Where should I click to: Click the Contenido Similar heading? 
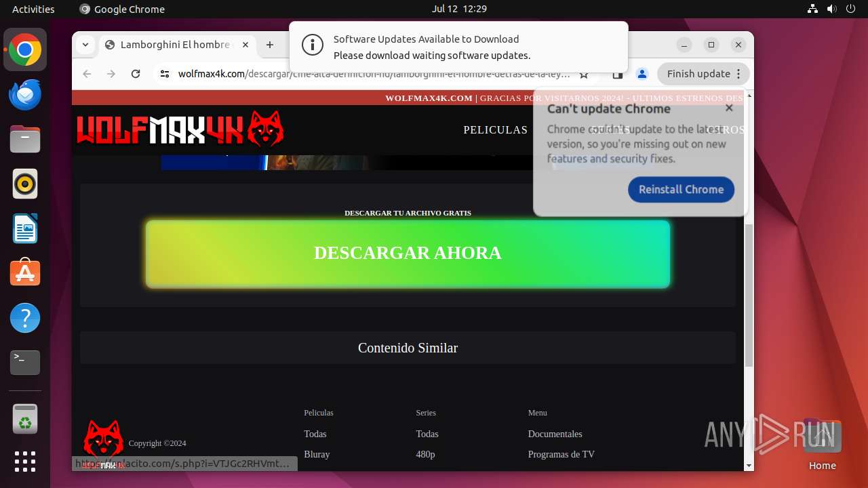coord(408,348)
